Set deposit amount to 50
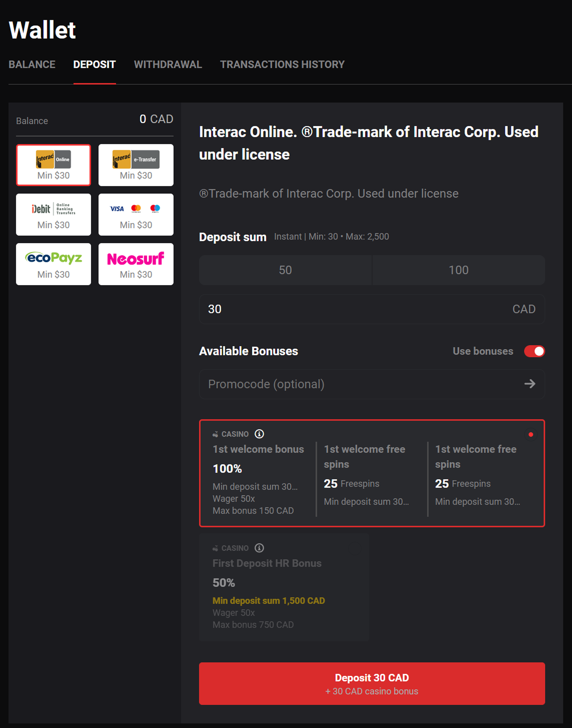Viewport: 572px width, 728px height. click(x=285, y=270)
